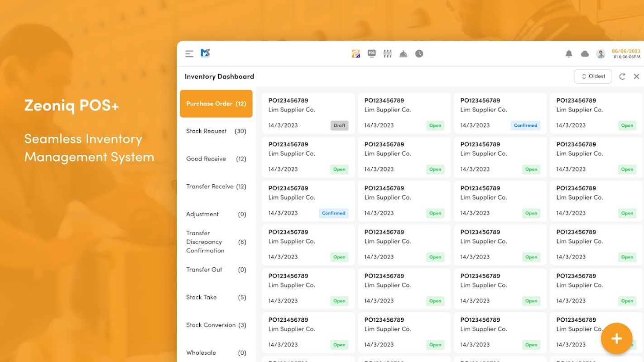Open the Wholesale category
The width and height of the screenshot is (644, 362).
pyautogui.click(x=216, y=352)
